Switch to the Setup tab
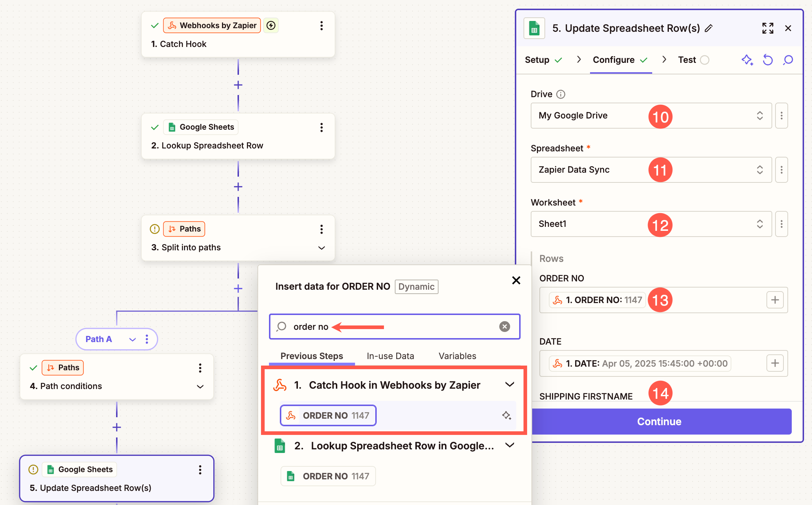Screen dimensions: 812x505 [x=543, y=60]
